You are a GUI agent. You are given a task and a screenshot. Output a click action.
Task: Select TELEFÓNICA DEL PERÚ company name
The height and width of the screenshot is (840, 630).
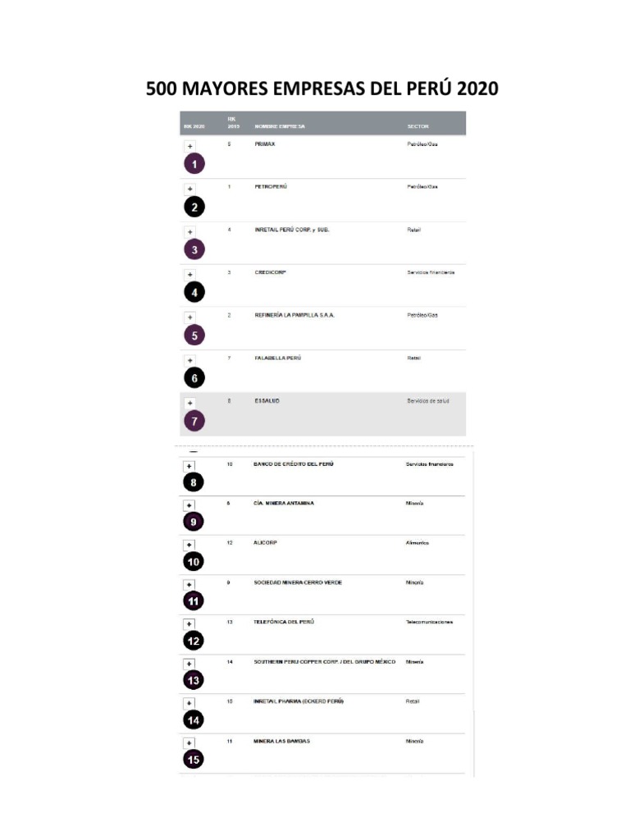(284, 622)
